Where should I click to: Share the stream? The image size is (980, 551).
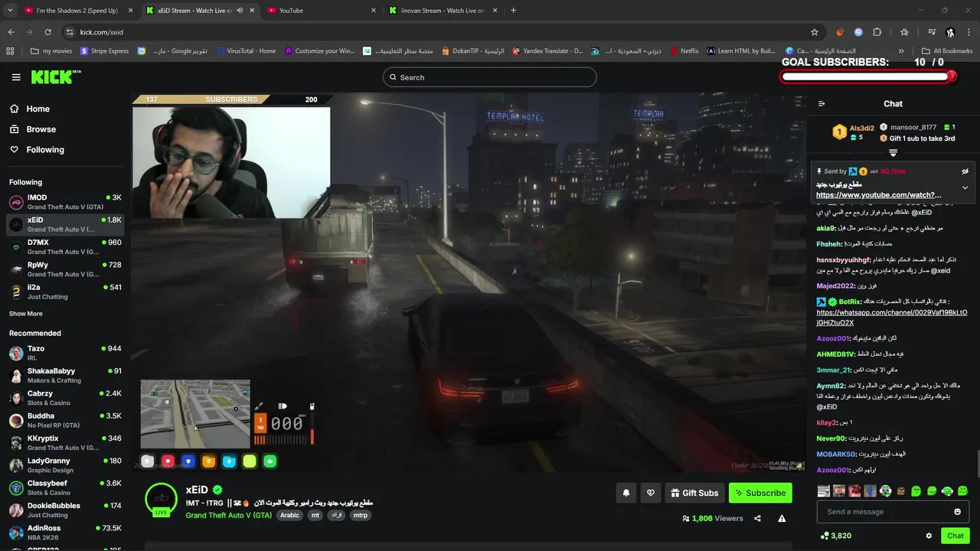(757, 518)
